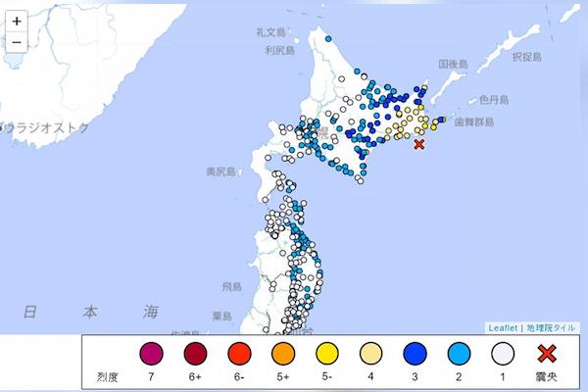Viewport: 588px width, 392px height.
Task: Click the ウラジオストク city label
Action: coord(45,127)
